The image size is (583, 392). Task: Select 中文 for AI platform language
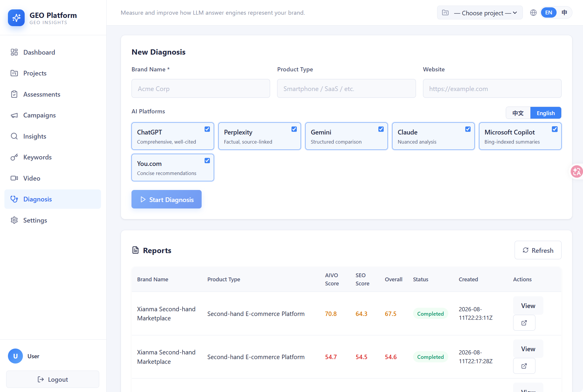(x=518, y=113)
